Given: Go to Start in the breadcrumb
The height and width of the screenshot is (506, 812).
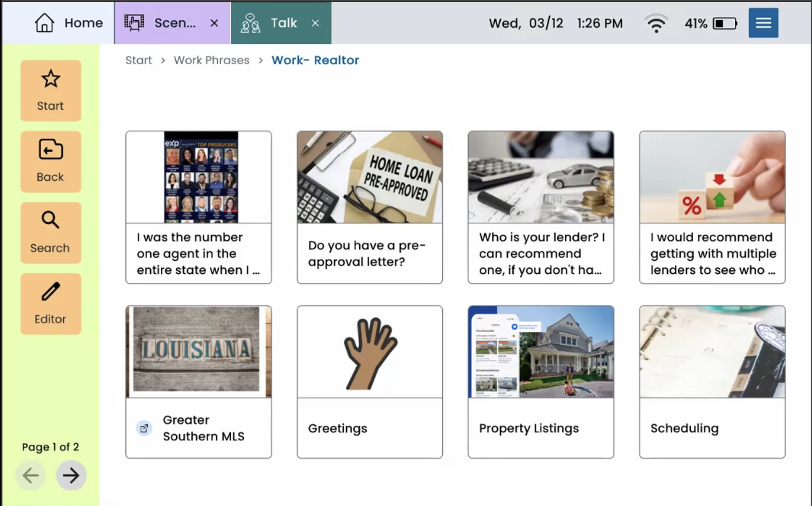Looking at the screenshot, I should click(139, 60).
